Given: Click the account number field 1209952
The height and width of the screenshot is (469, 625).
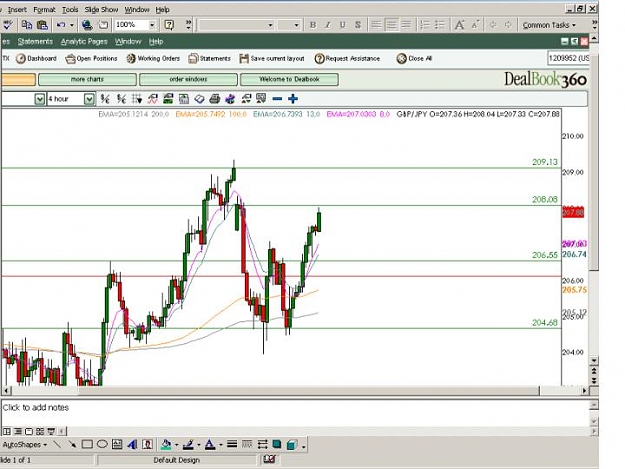Looking at the screenshot, I should tap(568, 58).
